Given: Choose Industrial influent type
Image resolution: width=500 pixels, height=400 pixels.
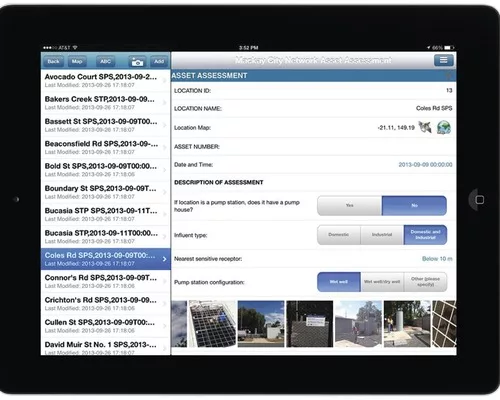Looking at the screenshot, I should point(382,235).
